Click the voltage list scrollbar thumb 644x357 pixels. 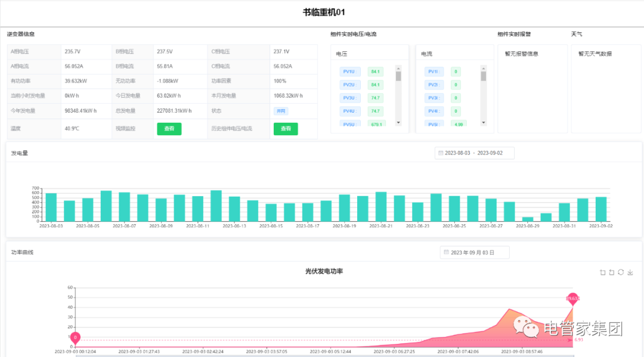[x=398, y=76]
